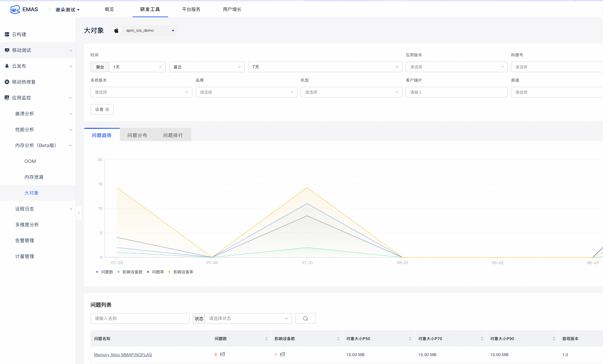
Task: Select the 问题趋势 tab
Action: pos(102,135)
